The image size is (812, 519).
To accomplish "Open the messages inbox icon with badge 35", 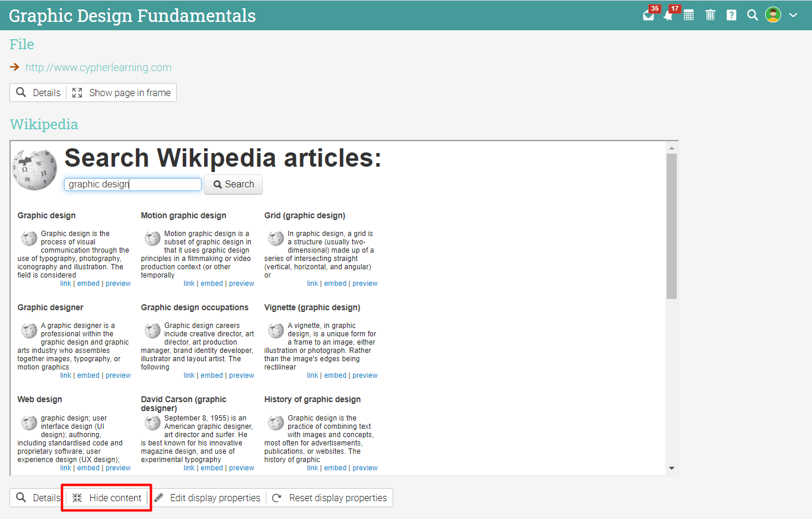I will tap(648, 15).
